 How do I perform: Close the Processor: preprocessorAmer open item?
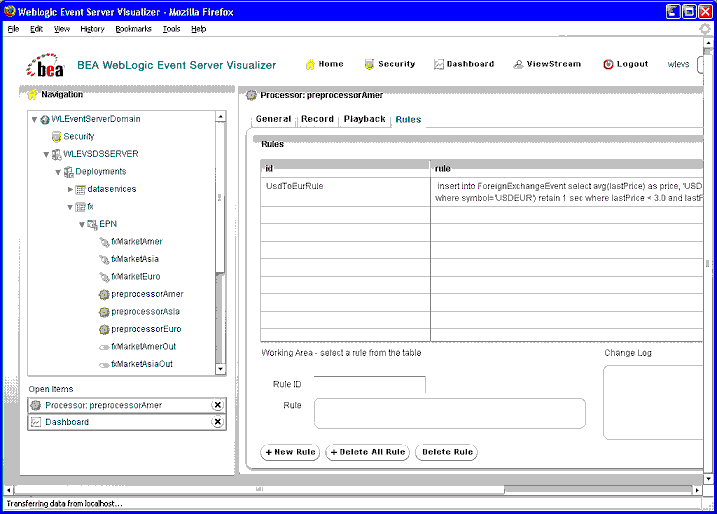click(x=218, y=405)
